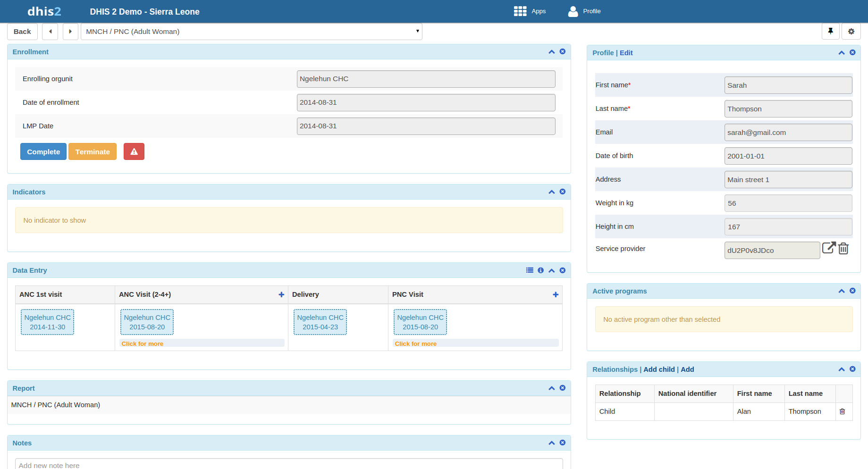Open Service provider in external view
The width and height of the screenshot is (868, 469).
[828, 248]
